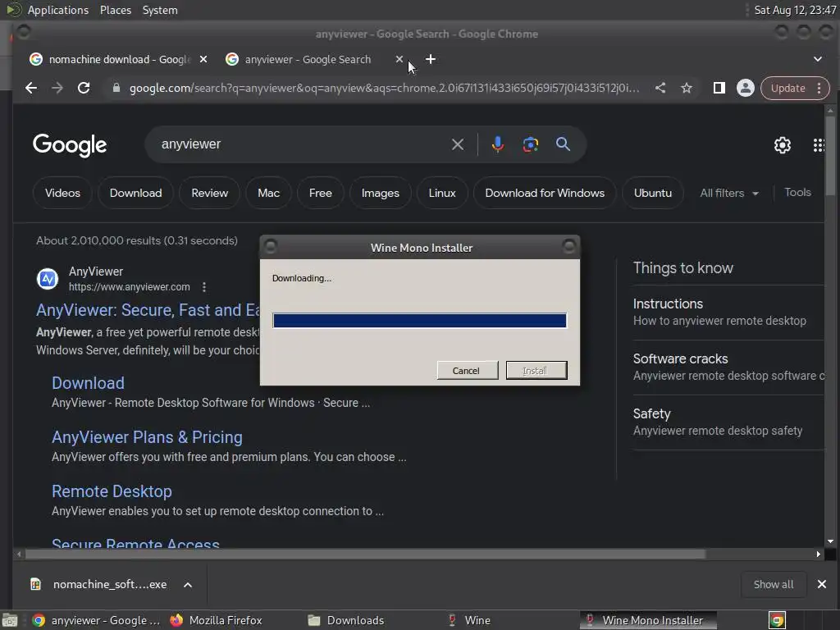Apply the Download filter chip
Viewport: 840px width, 630px height.
[135, 193]
